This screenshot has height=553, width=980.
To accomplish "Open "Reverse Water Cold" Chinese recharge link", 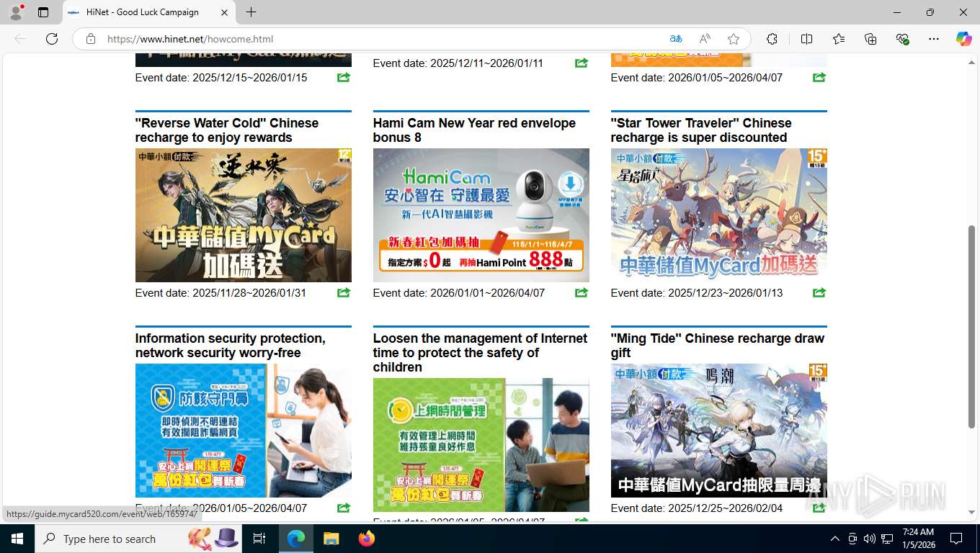I will point(227,130).
